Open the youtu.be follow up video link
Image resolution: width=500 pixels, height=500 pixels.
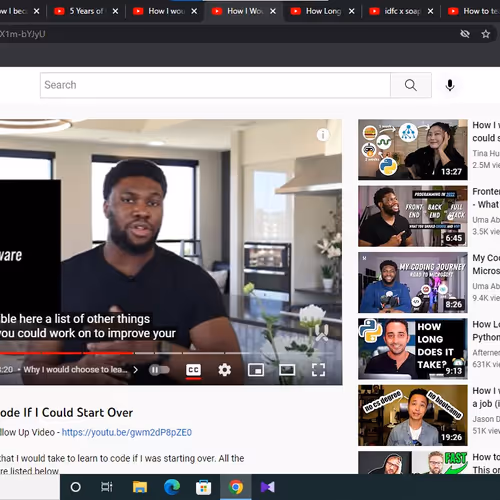pos(127,432)
